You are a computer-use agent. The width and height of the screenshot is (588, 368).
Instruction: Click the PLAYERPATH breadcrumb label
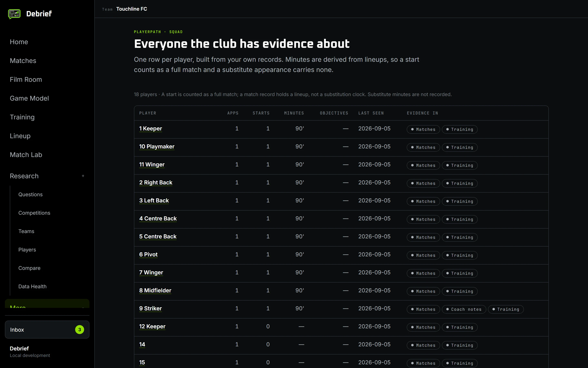(x=147, y=32)
